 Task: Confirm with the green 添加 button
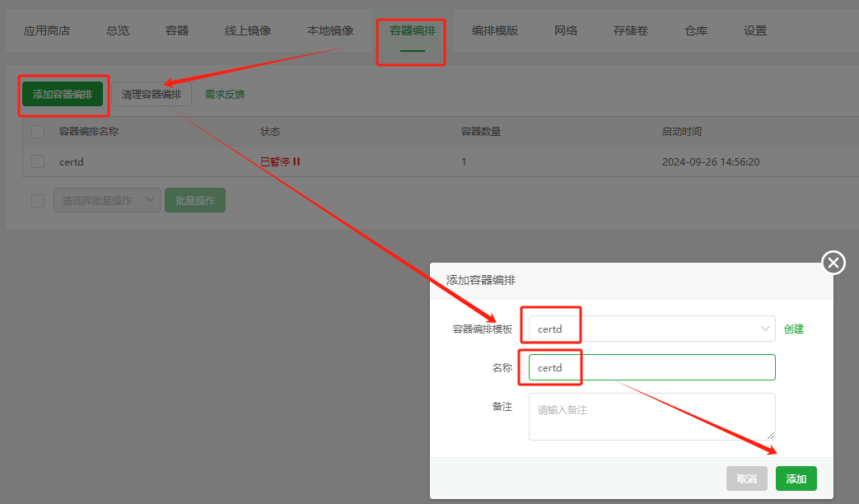coord(796,478)
